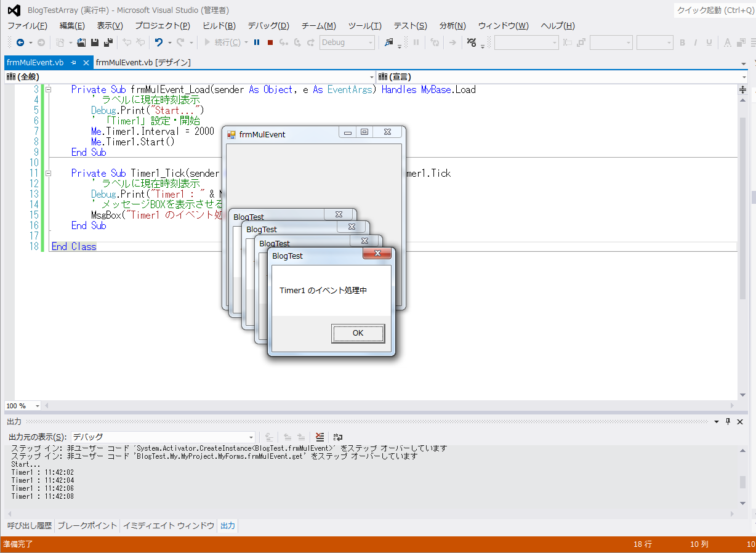Click the Open File toolbar icon
This screenshot has height=553, width=756.
pyautogui.click(x=81, y=42)
